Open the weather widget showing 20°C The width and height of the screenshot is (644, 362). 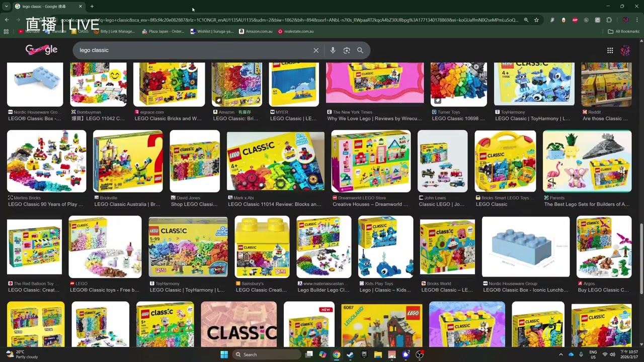point(22,354)
